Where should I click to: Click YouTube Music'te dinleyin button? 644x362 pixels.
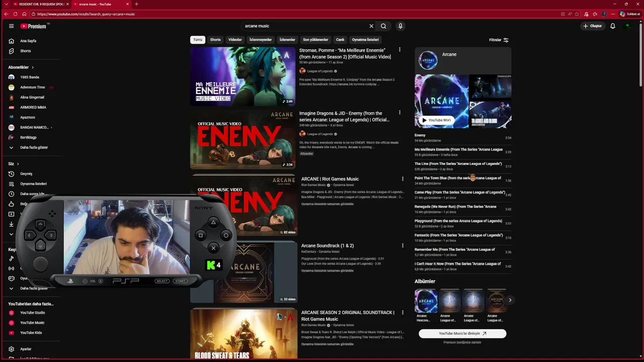462,333
